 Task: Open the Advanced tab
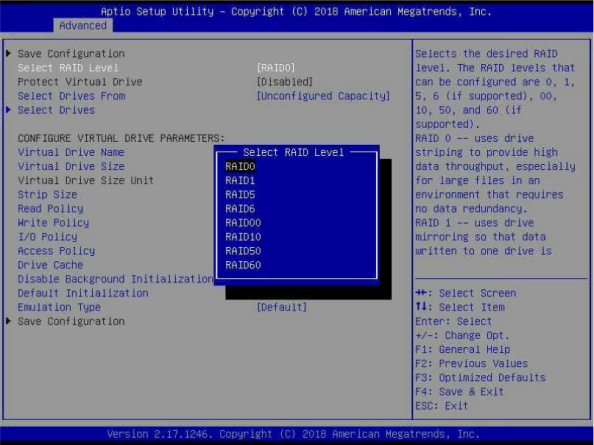click(x=83, y=25)
